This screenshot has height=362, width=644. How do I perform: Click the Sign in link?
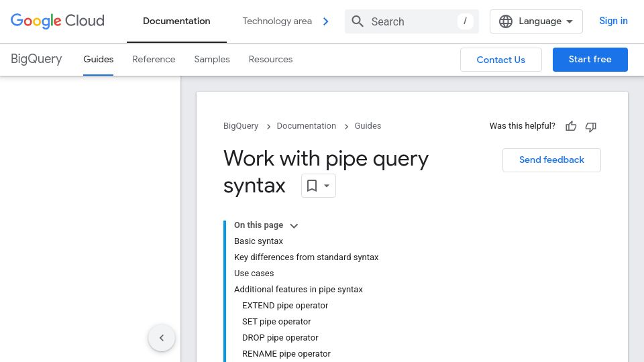click(x=613, y=21)
